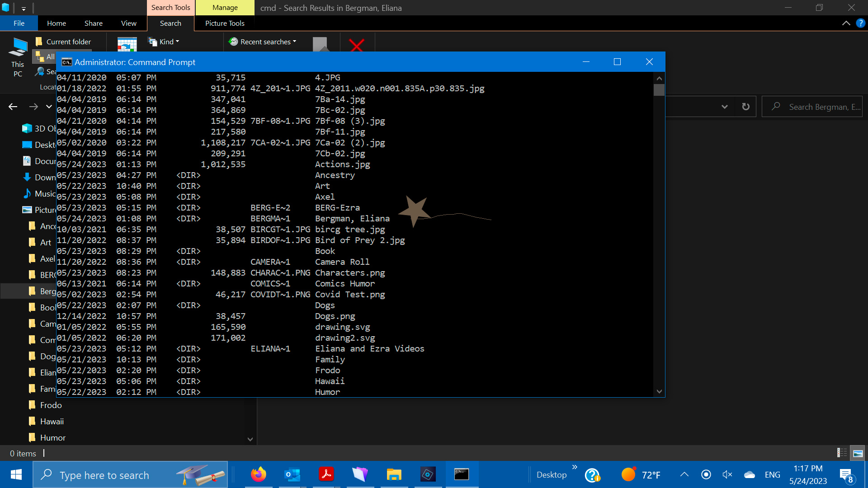Switch to details view layout
This screenshot has height=488, width=868.
842,453
